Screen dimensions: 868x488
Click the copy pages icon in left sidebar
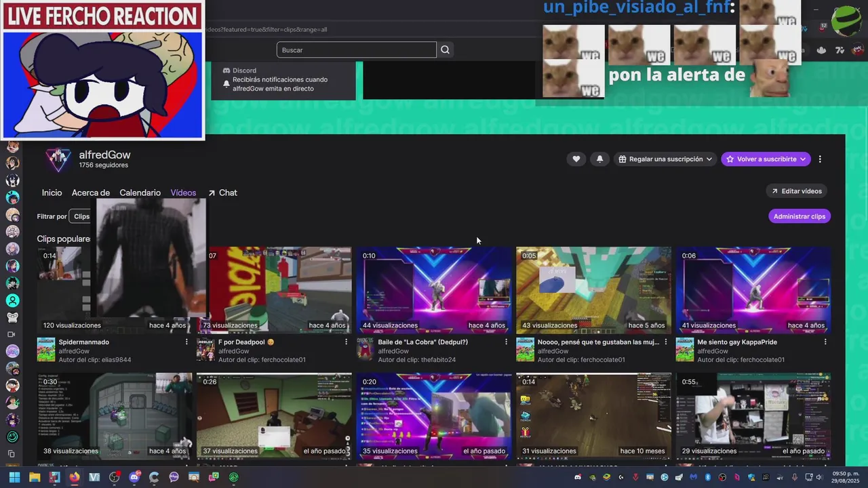12,453
